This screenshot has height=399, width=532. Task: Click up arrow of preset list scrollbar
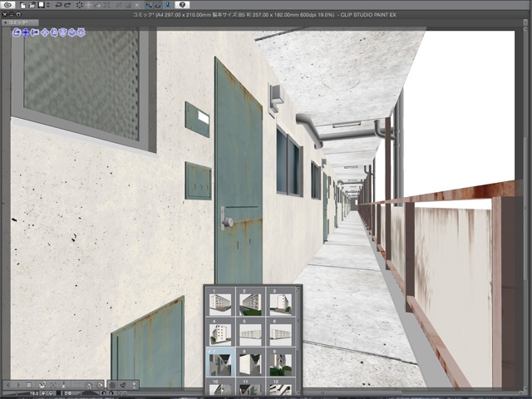coord(298,288)
